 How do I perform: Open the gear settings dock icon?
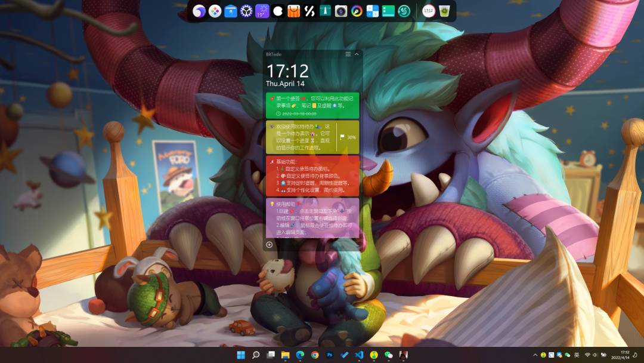tap(246, 11)
